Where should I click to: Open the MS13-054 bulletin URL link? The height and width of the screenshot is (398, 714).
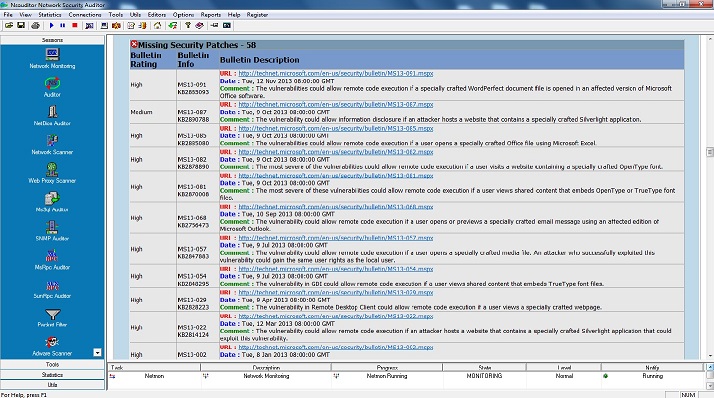336,269
